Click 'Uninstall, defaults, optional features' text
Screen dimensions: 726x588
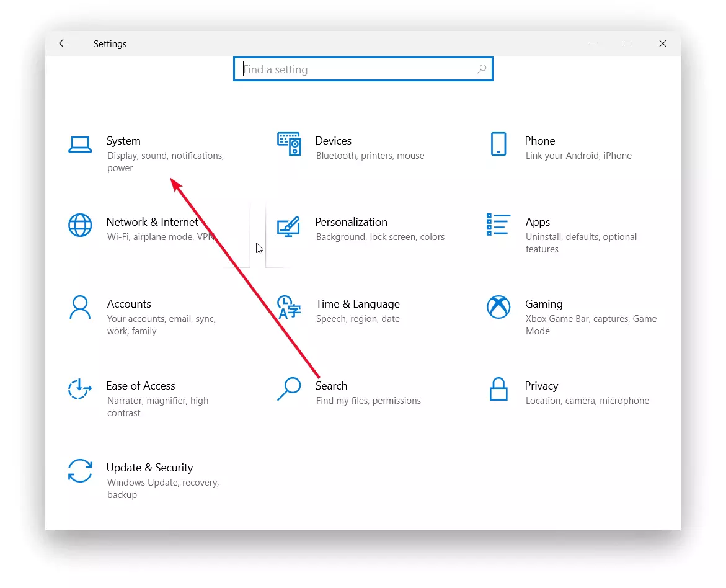(x=581, y=243)
